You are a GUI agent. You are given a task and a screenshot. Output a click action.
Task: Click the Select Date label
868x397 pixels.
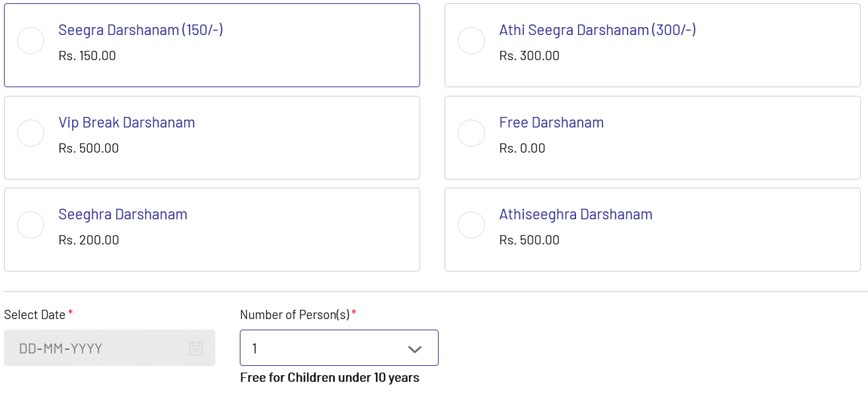click(35, 314)
